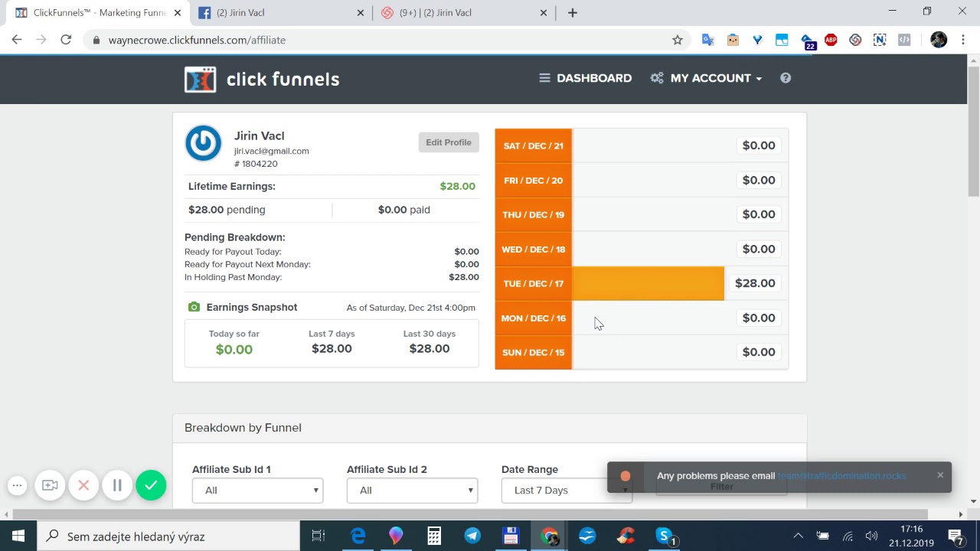The image size is (980, 551).
Task: Toggle the recorder camera button
Action: pyautogui.click(x=50, y=485)
